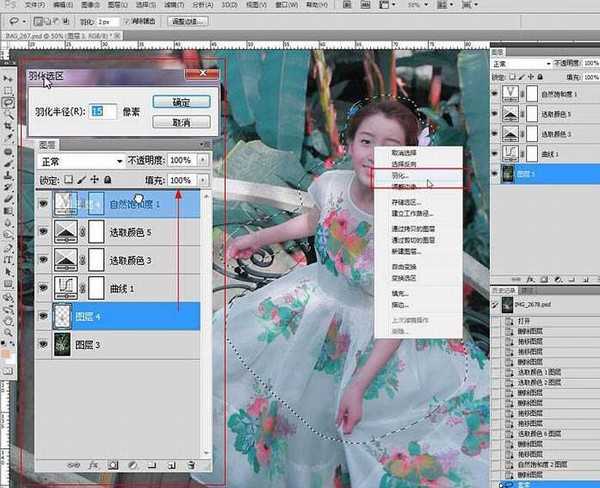
Task: Open the 不透明度 opacity arrow
Action: pos(204,160)
